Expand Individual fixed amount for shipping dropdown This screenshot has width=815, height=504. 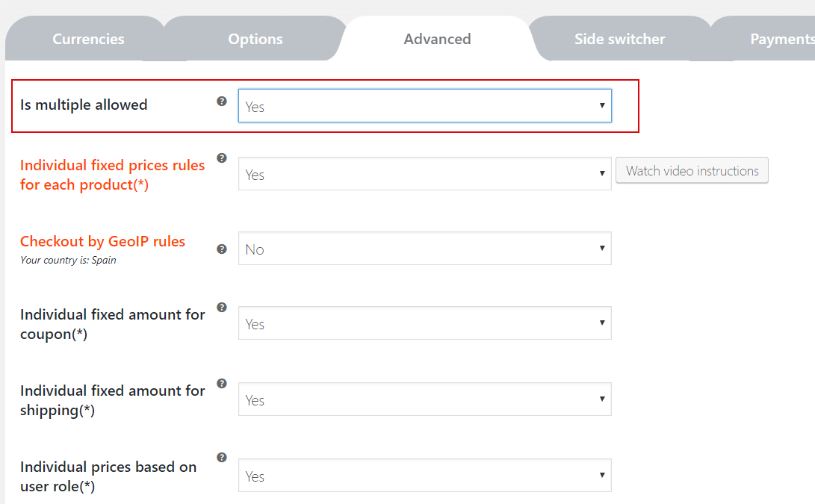coord(424,399)
